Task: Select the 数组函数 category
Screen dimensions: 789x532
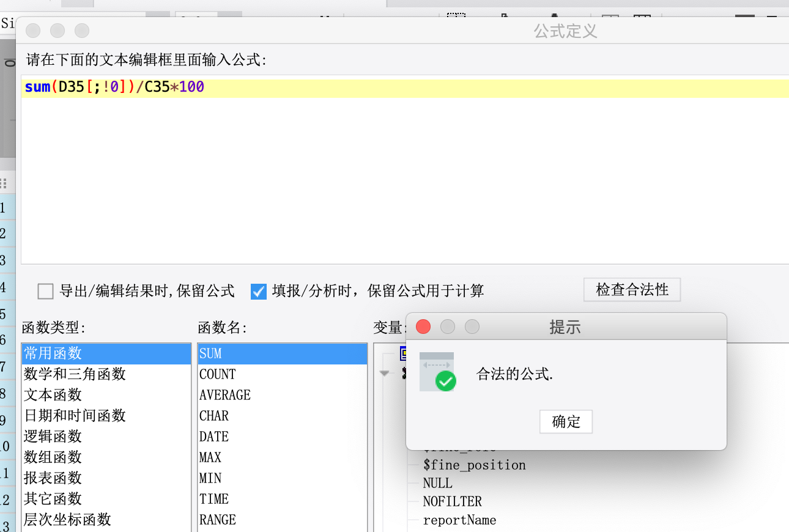Action: coord(106,457)
